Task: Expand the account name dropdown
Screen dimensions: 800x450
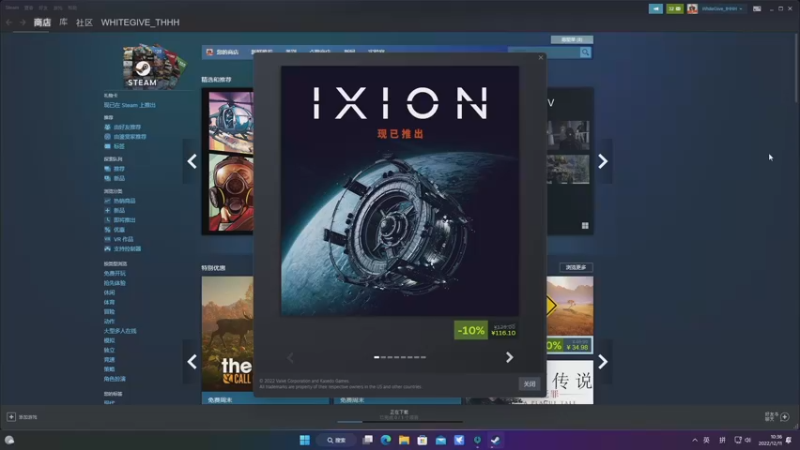Action: coord(722,9)
